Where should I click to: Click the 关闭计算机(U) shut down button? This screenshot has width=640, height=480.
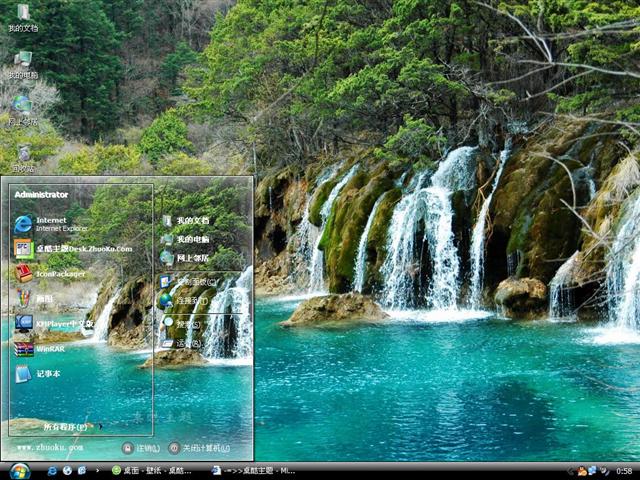click(x=199, y=448)
